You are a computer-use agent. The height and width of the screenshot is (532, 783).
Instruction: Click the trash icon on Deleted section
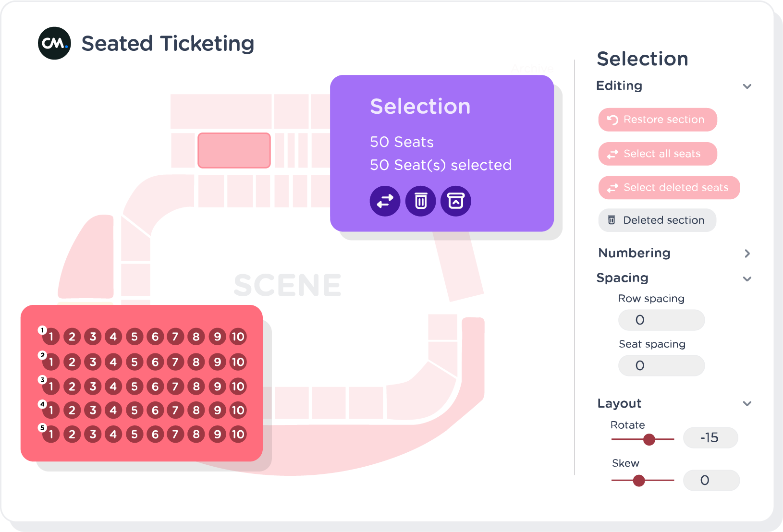click(x=612, y=220)
